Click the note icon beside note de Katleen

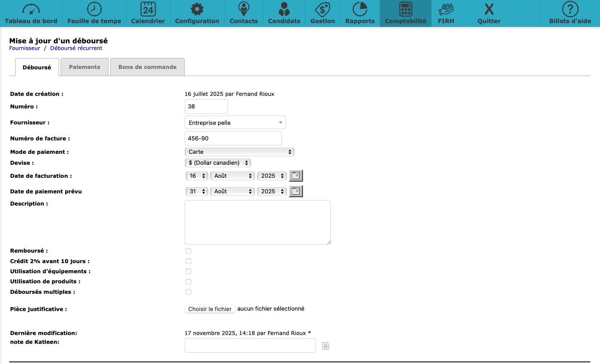(x=326, y=346)
